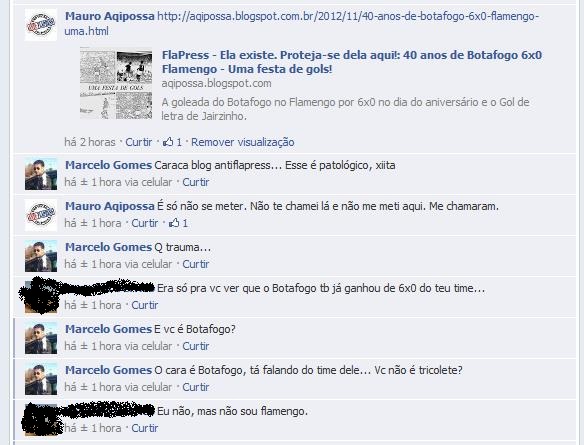
Task: Click "há 2 horas" timestamp on top post
Action: click(x=90, y=142)
